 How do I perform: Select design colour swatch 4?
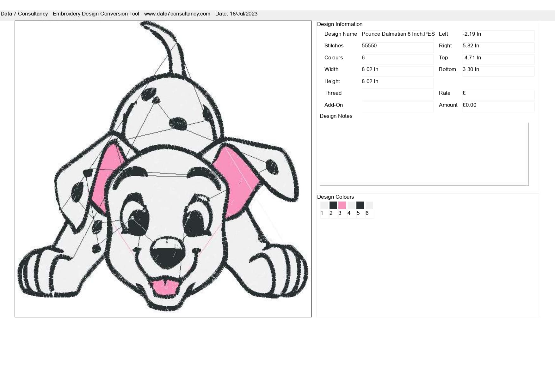click(351, 205)
